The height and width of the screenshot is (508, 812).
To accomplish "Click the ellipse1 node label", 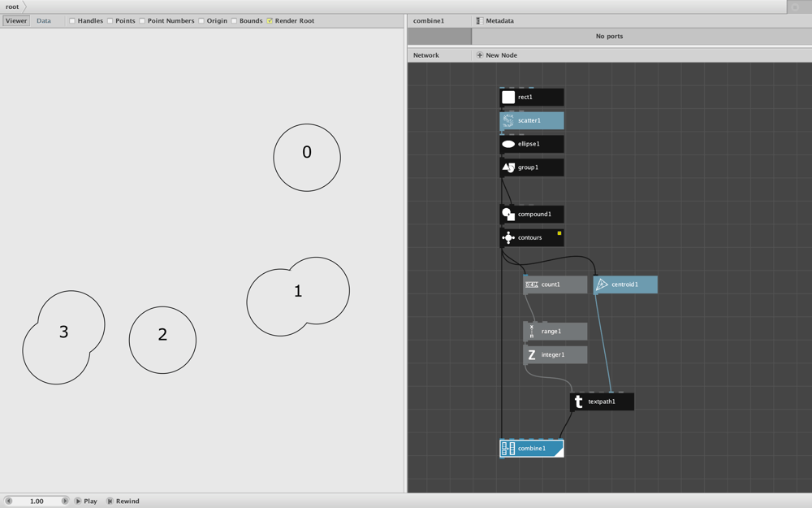I will tap(529, 144).
